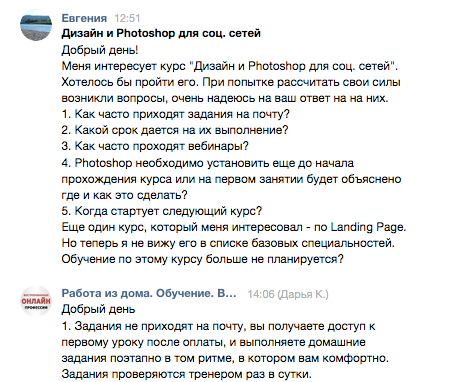Screen dimensions: 474x382
Task: Click reply line Задания не приходят на почту
Action: tap(218, 326)
